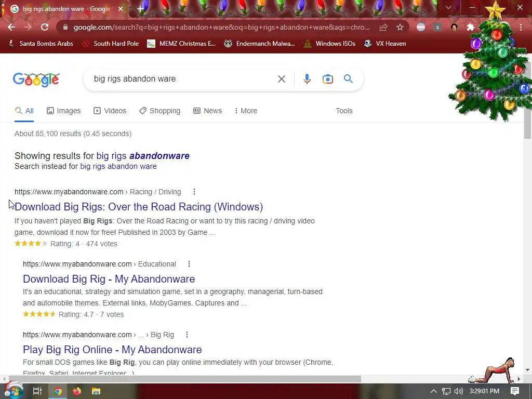Image resolution: width=532 pixels, height=399 pixels.
Task: Click into the Google search field
Action: click(183, 79)
